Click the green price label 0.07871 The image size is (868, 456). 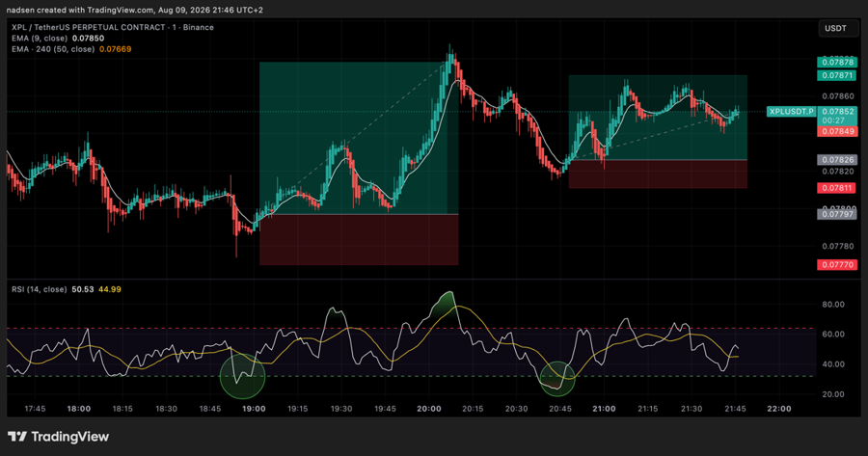point(837,75)
